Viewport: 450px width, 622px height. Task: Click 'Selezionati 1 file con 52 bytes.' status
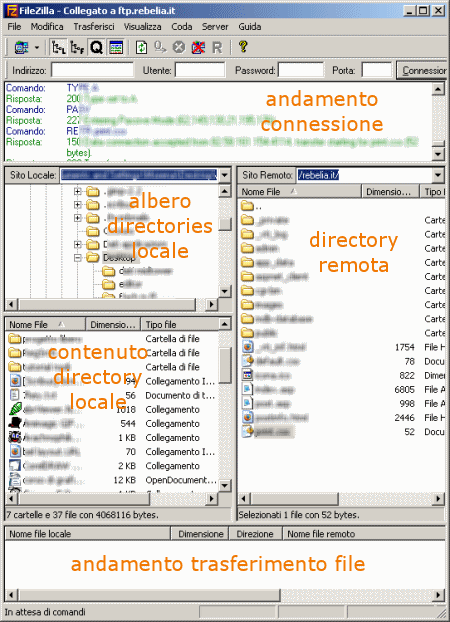(x=298, y=515)
